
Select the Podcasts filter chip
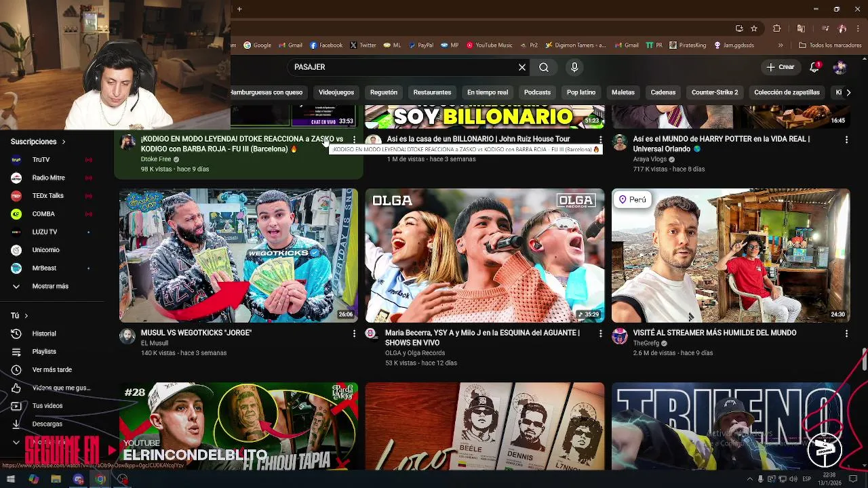coord(537,92)
